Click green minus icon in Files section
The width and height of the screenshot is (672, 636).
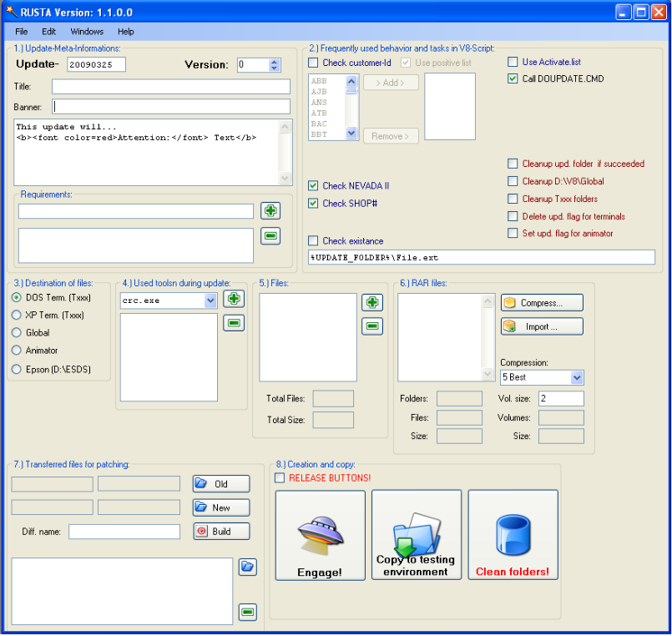[x=372, y=326]
